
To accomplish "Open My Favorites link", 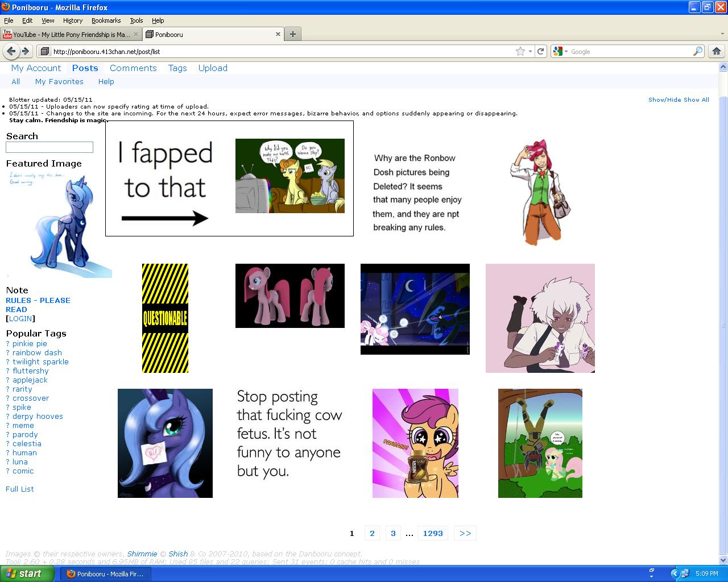I will (59, 82).
